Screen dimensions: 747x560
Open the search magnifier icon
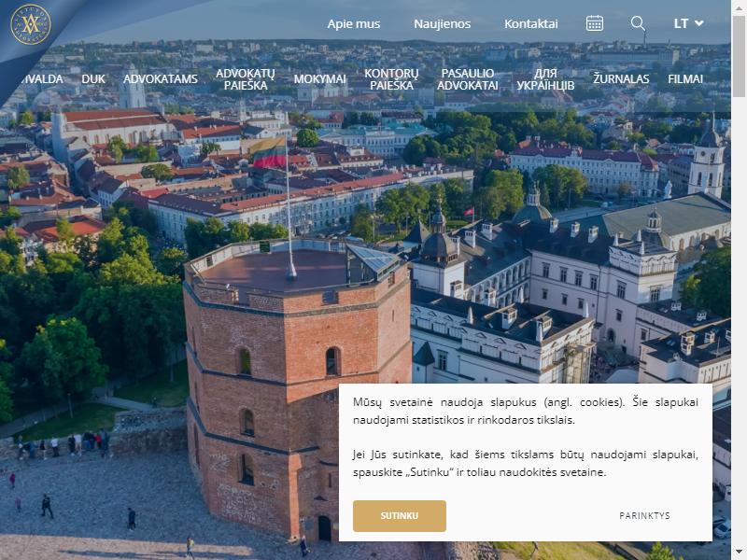coord(638,22)
